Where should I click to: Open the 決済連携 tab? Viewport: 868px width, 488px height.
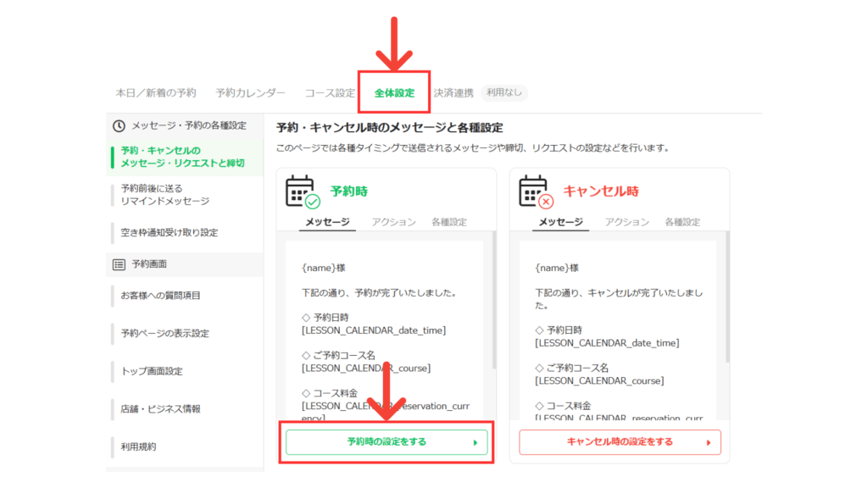[x=453, y=93]
